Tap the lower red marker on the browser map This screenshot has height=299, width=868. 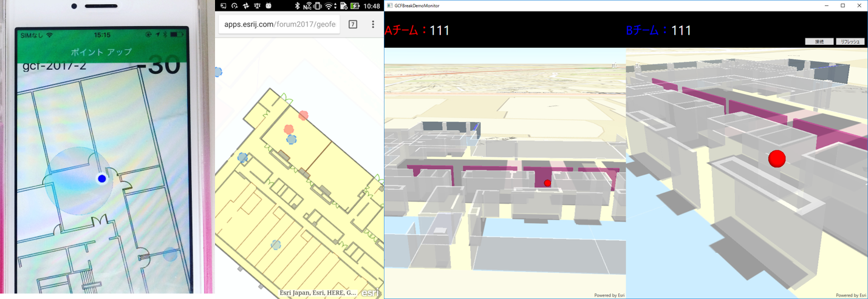[x=289, y=129]
